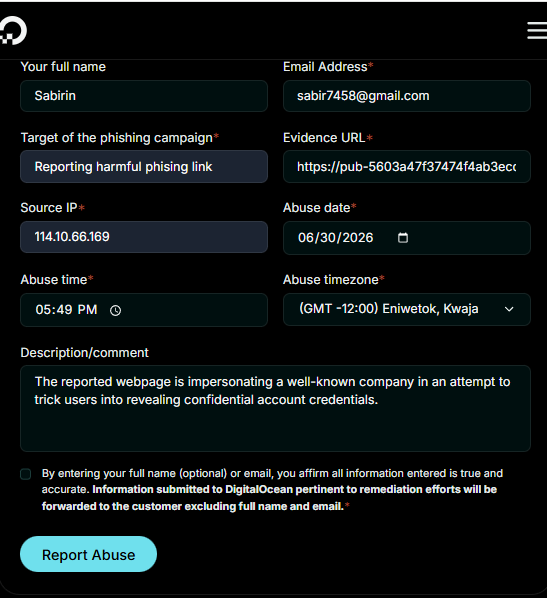
Task: Open the clock picker in Abuse time
Action: pos(115,310)
